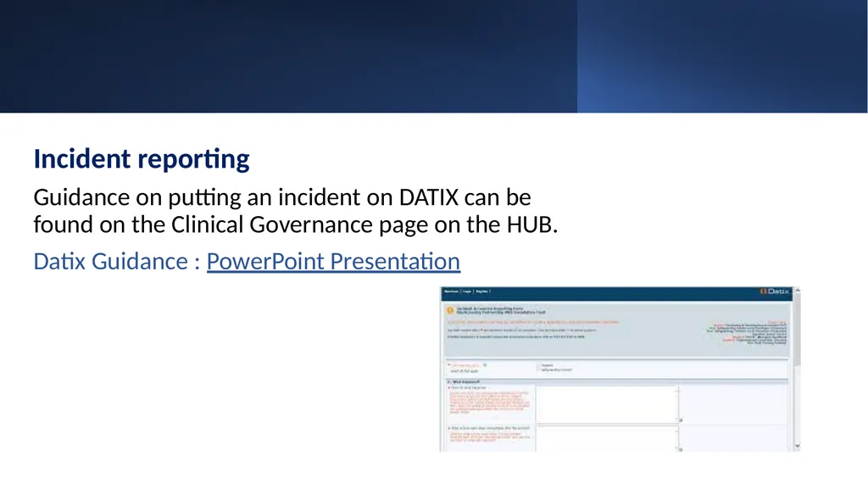Click the scroll-up arrow of Datix screenshot
The width and height of the screenshot is (868, 487).
pos(797,291)
